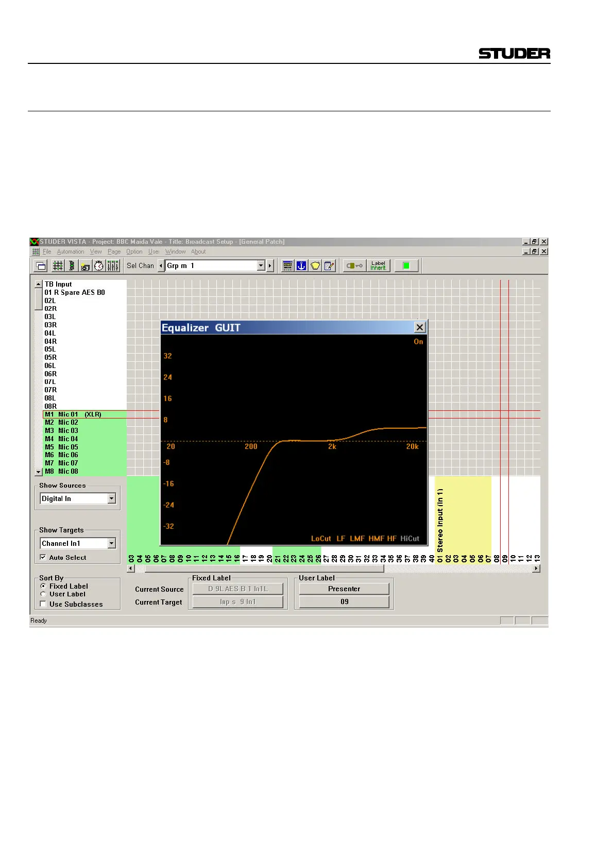Step to next Sel Chan channel
The image size is (613, 868).
270,266
